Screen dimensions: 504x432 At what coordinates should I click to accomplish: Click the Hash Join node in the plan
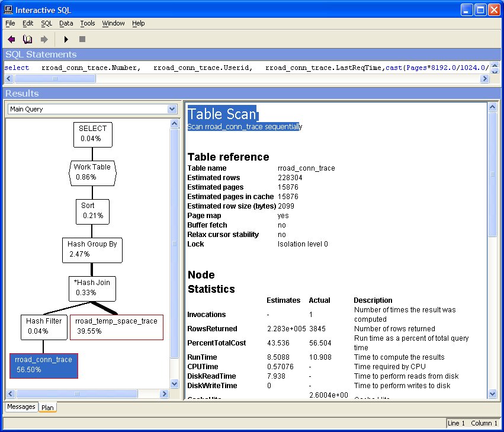point(92,289)
